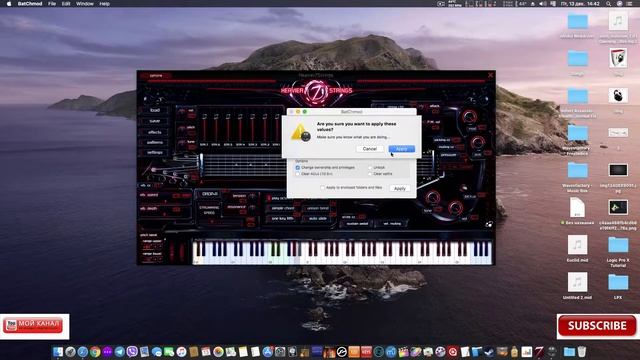Open the Window menu
Viewport: 640px width, 360px height.
click(85, 4)
